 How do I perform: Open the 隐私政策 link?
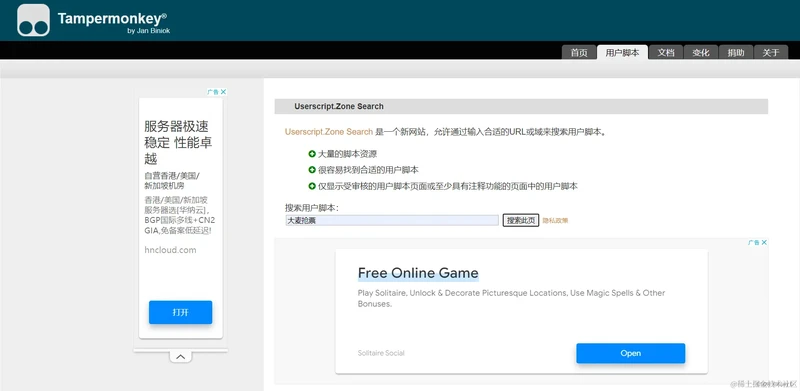pyautogui.click(x=555, y=221)
